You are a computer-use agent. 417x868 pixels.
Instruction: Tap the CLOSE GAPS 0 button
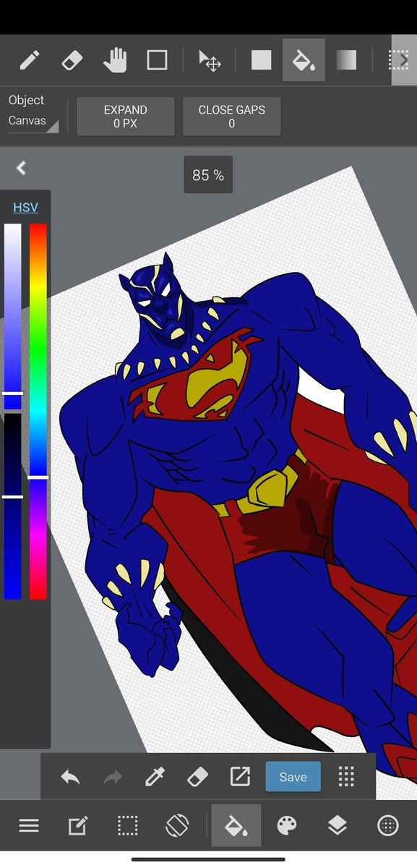(231, 116)
